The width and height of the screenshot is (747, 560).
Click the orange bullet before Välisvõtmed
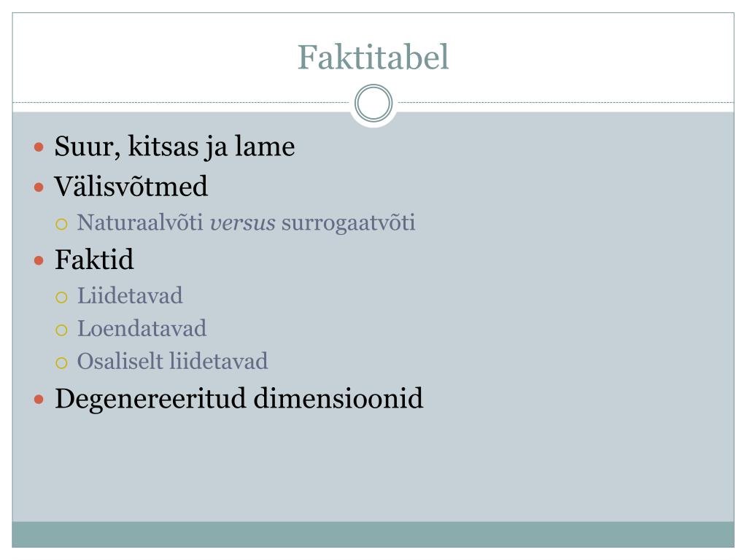click(x=39, y=187)
